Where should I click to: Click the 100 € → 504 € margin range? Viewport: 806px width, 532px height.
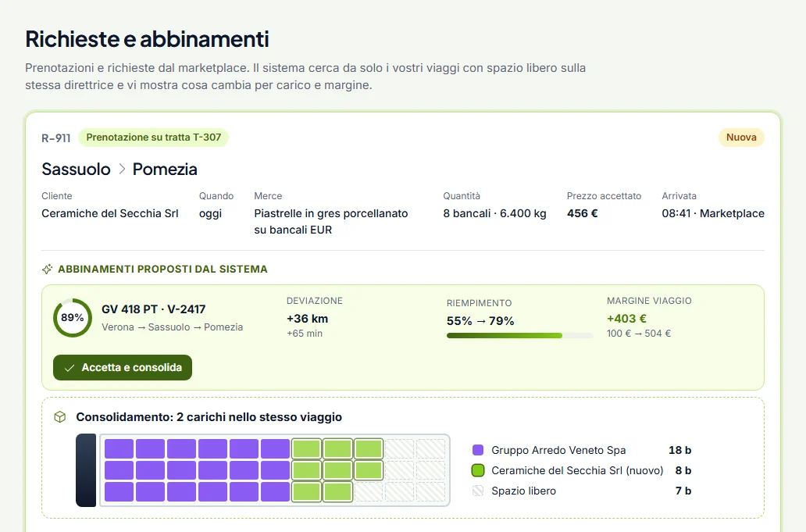(638, 334)
